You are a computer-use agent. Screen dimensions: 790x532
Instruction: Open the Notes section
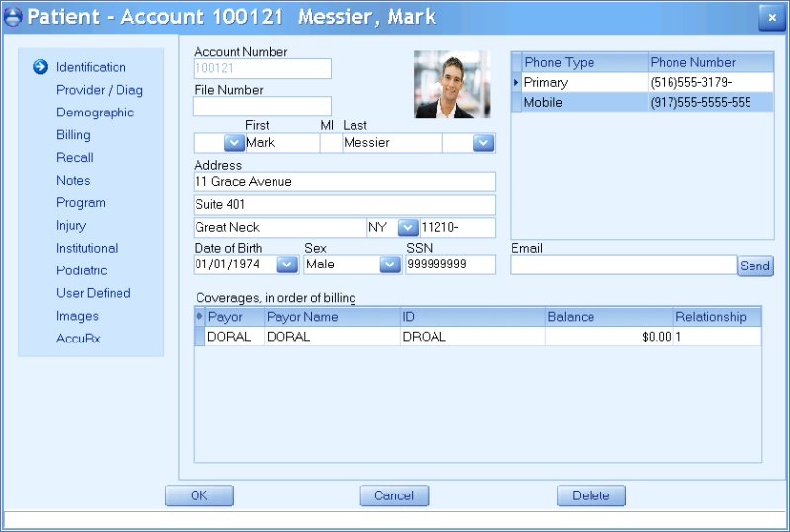pos(73,181)
